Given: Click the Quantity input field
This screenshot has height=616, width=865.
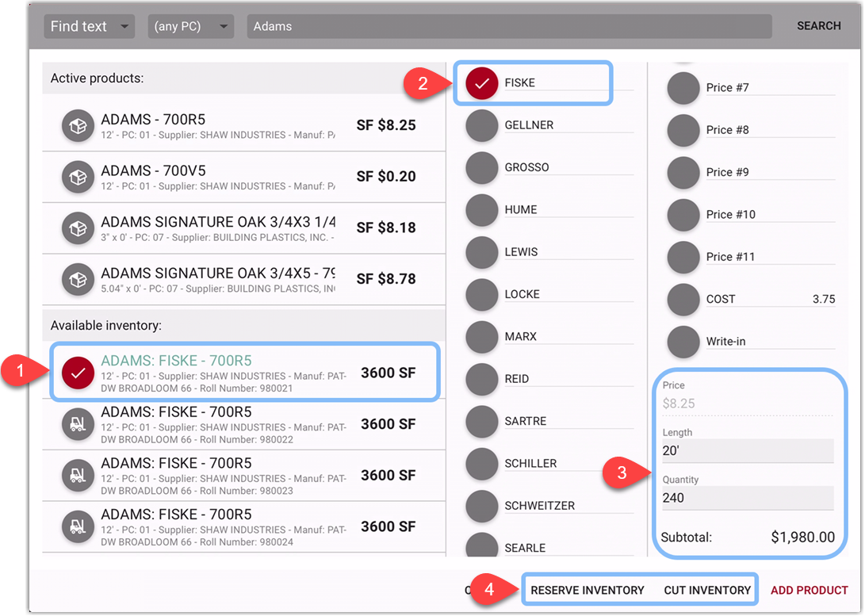Looking at the screenshot, I should (x=747, y=499).
